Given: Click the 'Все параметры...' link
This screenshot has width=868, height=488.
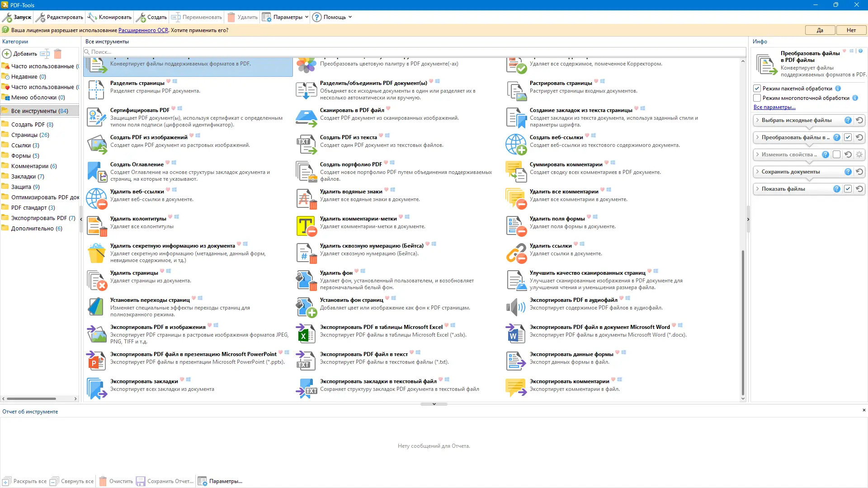Looking at the screenshot, I should click(774, 107).
